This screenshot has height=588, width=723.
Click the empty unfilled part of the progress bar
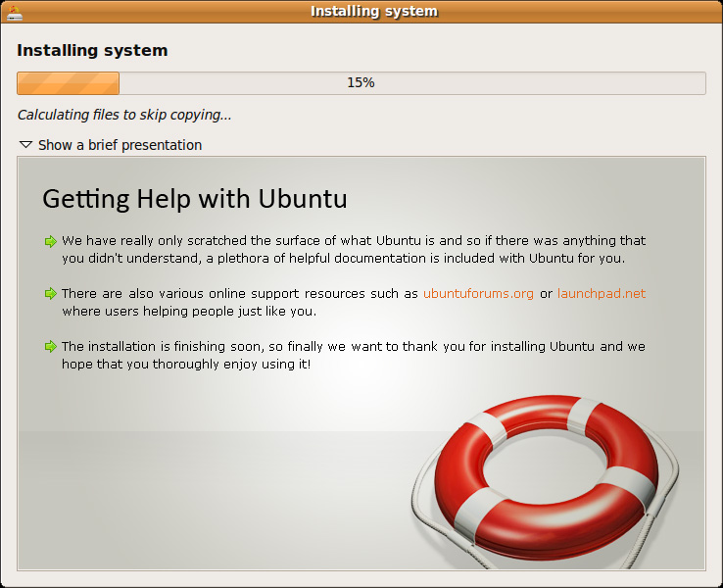539,83
